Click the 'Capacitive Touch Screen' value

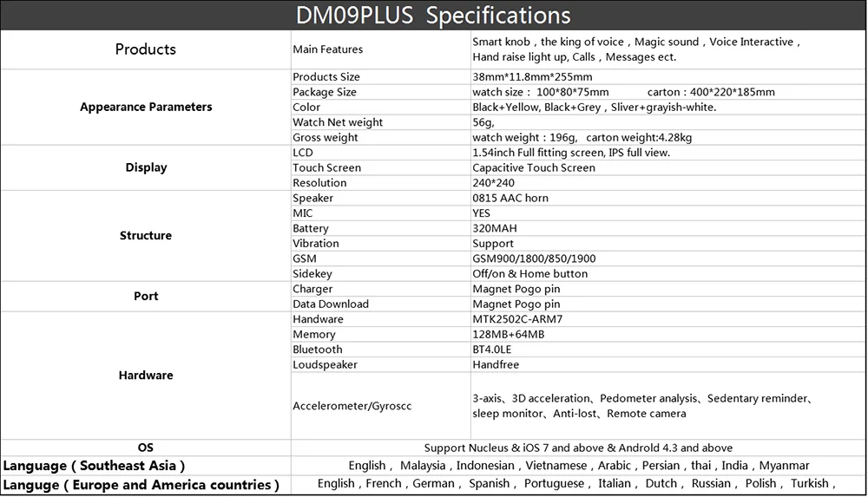[x=534, y=167]
